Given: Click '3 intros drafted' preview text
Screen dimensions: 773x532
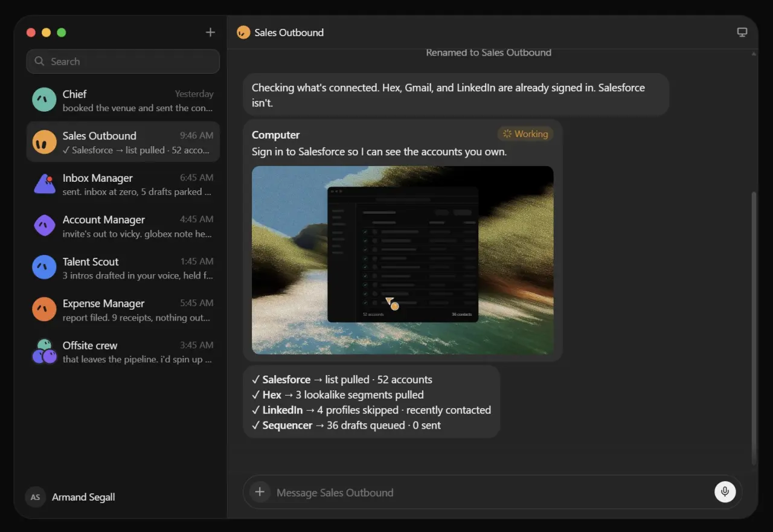Looking at the screenshot, I should point(138,275).
